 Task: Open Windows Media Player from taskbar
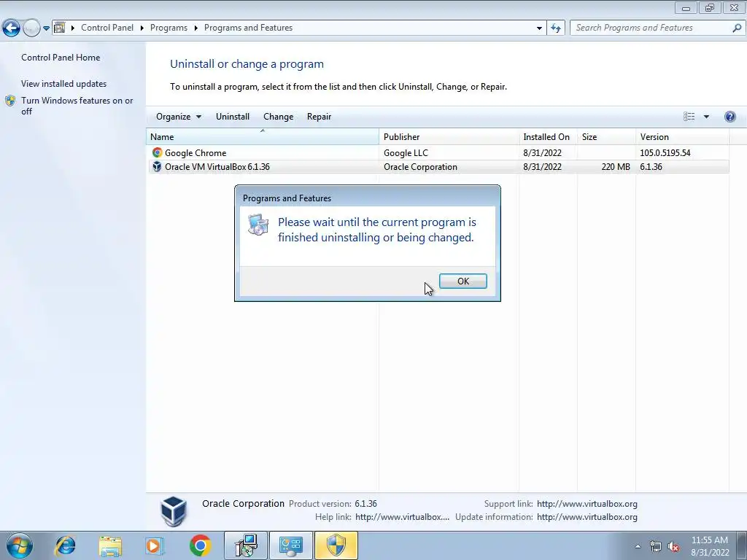155,545
